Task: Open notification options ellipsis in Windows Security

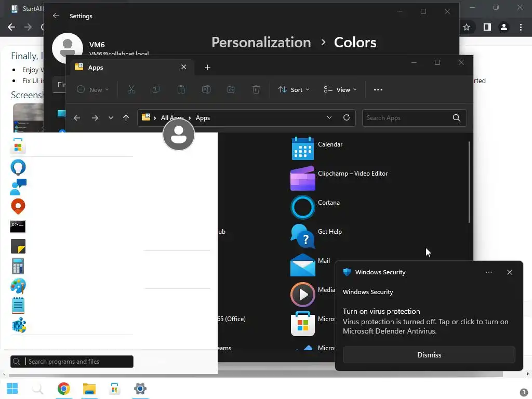Action: [x=488, y=272]
